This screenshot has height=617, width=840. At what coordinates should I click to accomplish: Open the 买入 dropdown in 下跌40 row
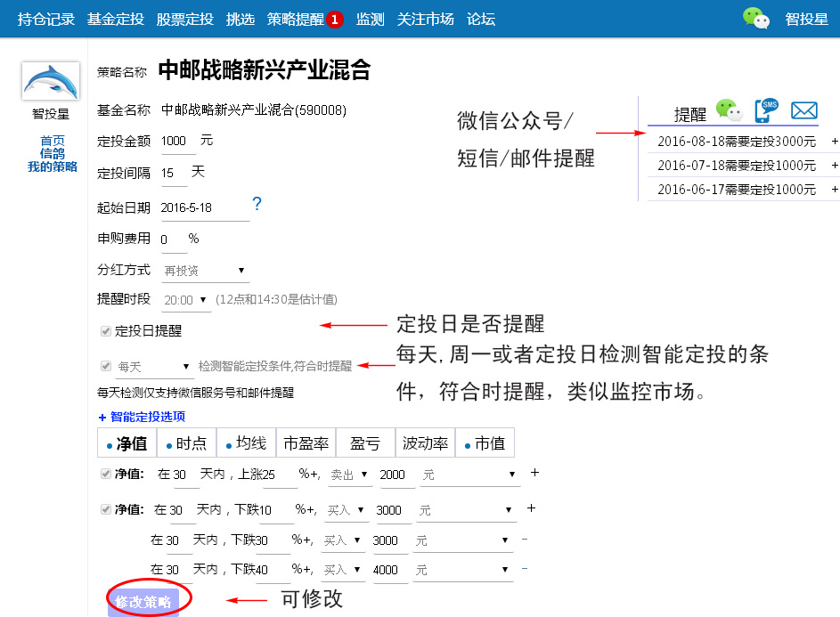(343, 570)
